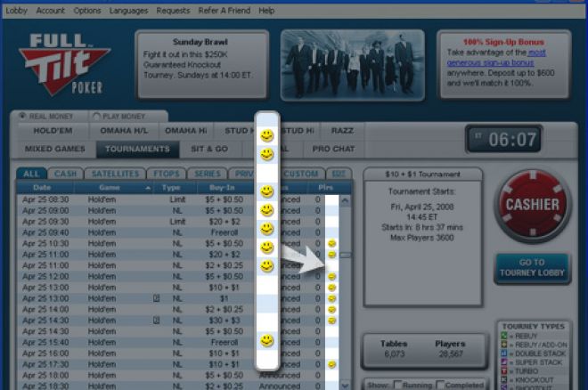Screen dimensions: 588x390
Task: Click the tourney type icon in the $1 buy-in row
Action: 157,298
